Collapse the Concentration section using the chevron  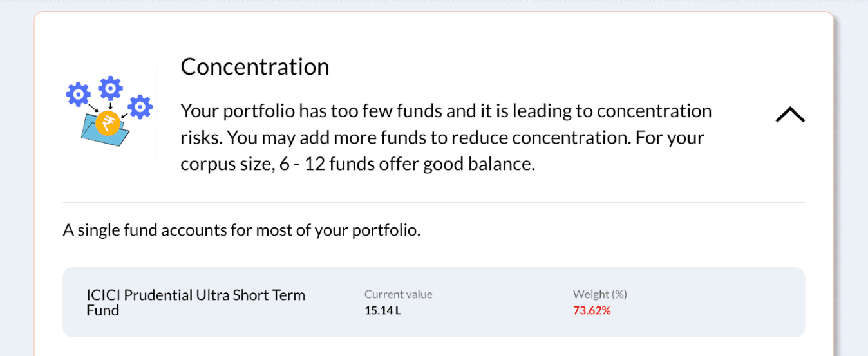pos(790,115)
